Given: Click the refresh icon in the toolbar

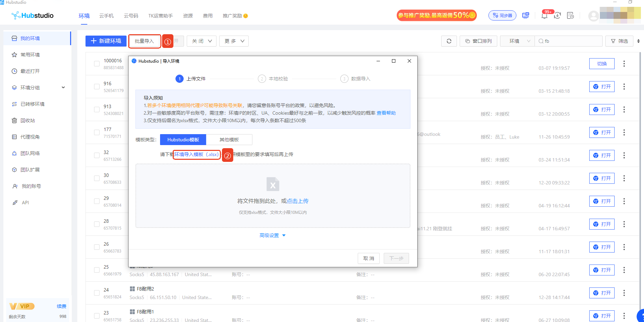Looking at the screenshot, I should point(449,41).
